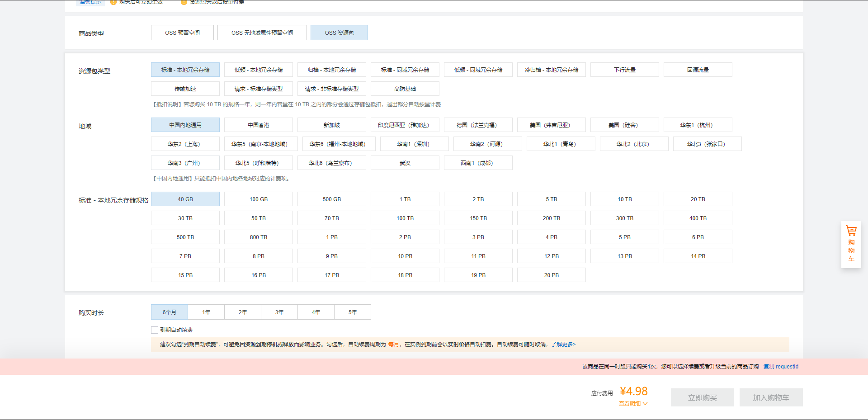Choose 低频 - 本地冗余存储 package type
The height and width of the screenshot is (420, 868).
click(259, 70)
